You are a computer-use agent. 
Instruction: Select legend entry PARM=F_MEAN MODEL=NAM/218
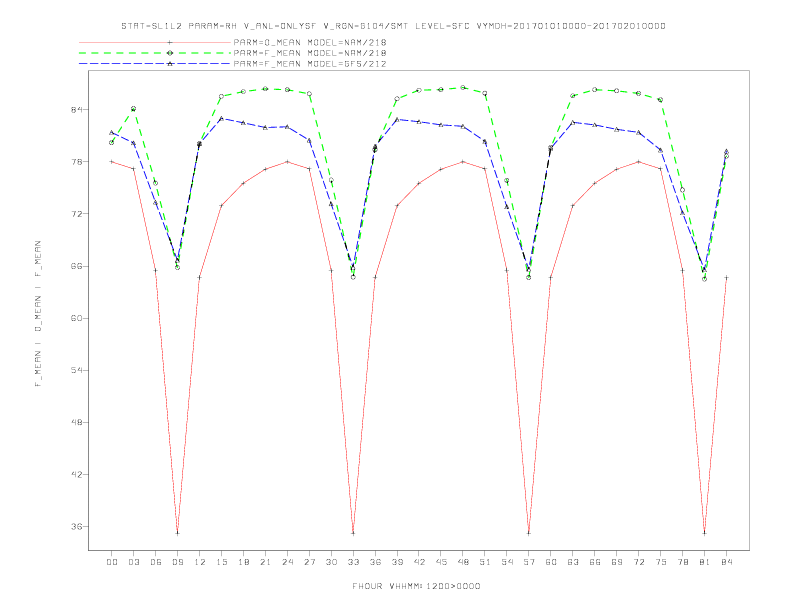[310, 53]
